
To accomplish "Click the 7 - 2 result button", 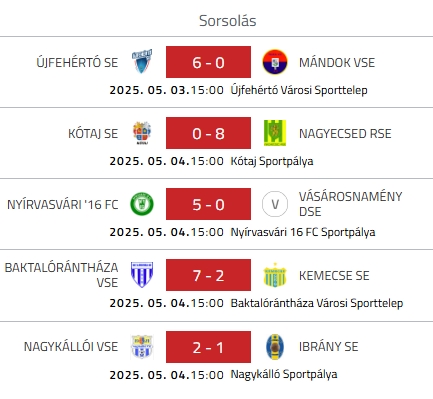I will (x=208, y=275).
